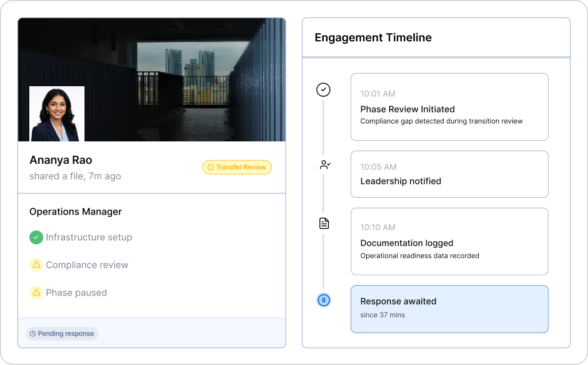588x365 pixels.
Task: Open the Phase Review Initiated timeline card
Action: pos(449,107)
